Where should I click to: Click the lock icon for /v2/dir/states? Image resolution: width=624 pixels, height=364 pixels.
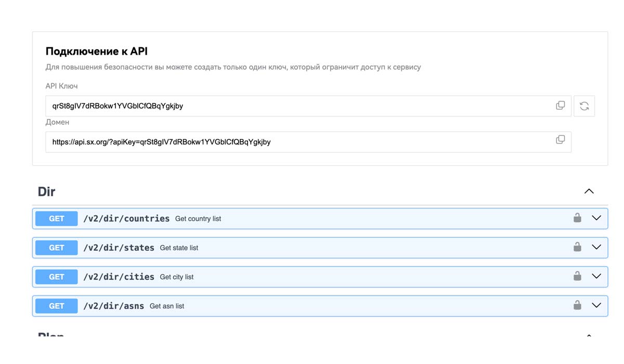(577, 247)
